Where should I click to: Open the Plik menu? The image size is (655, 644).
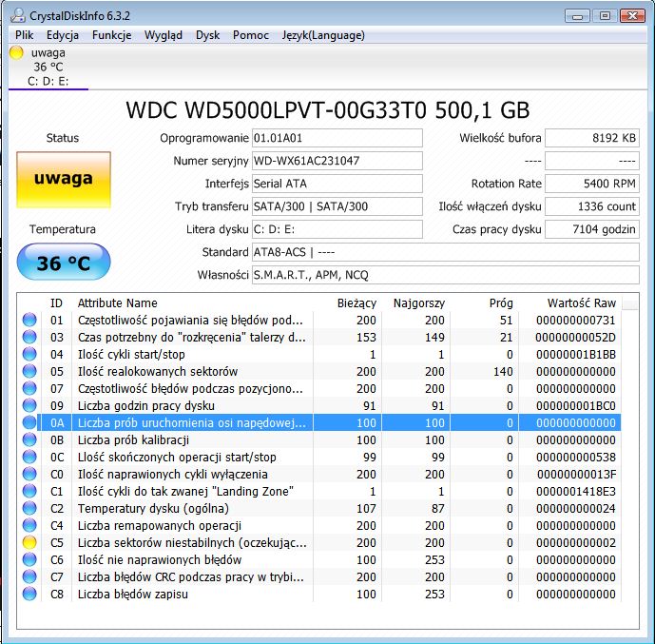pyautogui.click(x=24, y=35)
